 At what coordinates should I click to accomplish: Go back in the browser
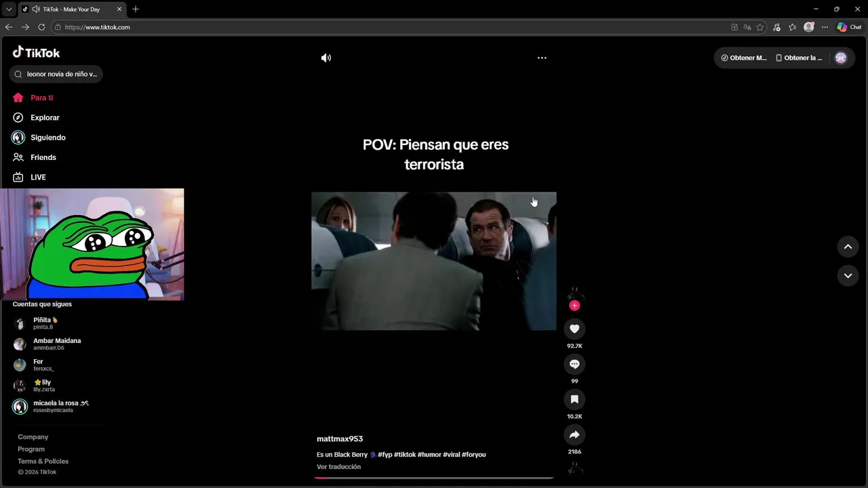[9, 27]
